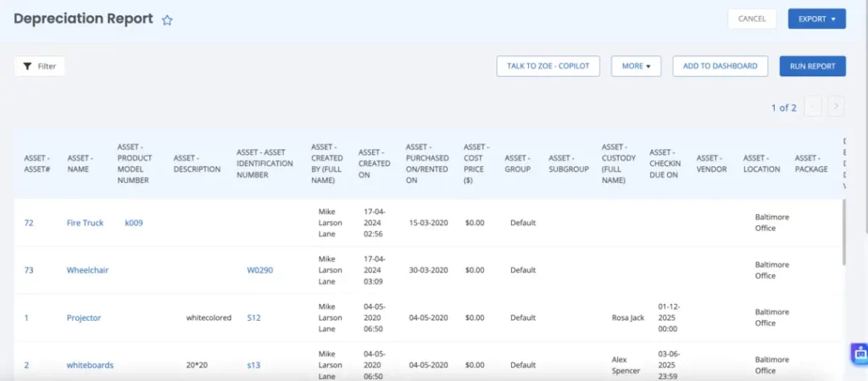Open the chat bot widget

[860, 353]
